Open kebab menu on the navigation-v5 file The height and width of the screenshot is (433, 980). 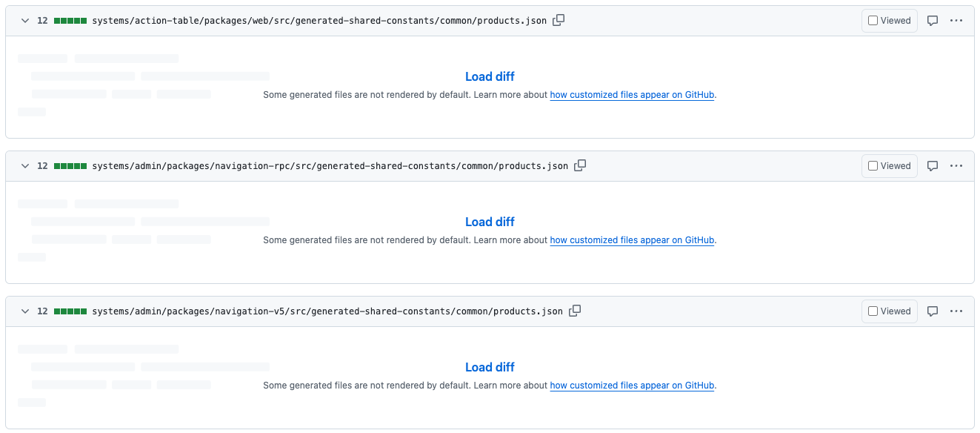click(x=956, y=311)
